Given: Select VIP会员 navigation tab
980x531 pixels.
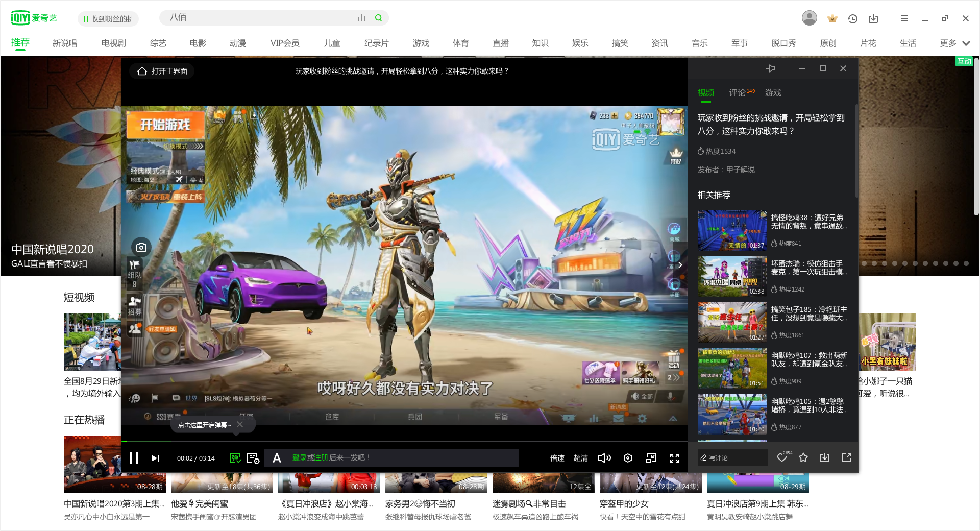Looking at the screenshot, I should 285,43.
